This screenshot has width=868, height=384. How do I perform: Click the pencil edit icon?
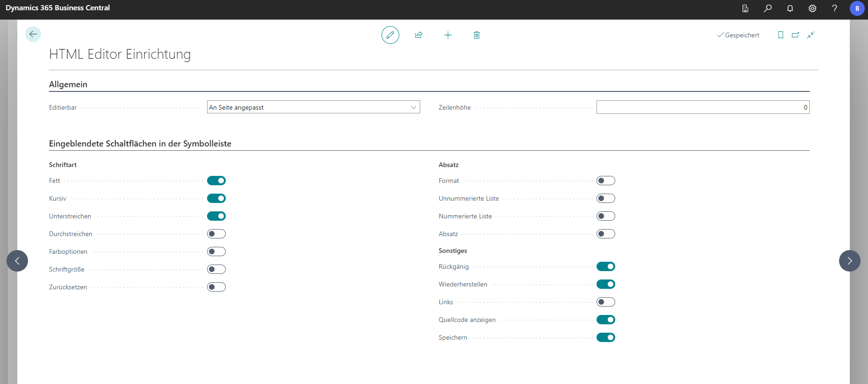coord(390,35)
